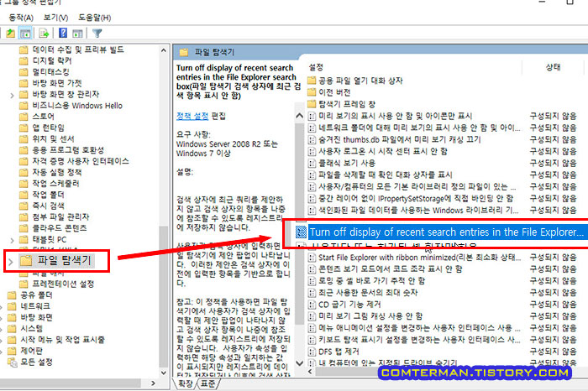
Task: Open the 동작(A) menu
Action: [21, 18]
